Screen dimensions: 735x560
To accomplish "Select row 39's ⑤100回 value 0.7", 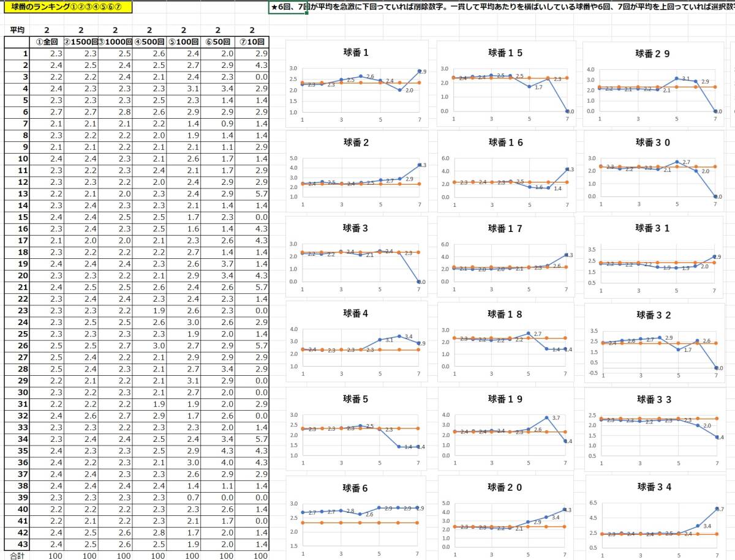I will [x=184, y=498].
